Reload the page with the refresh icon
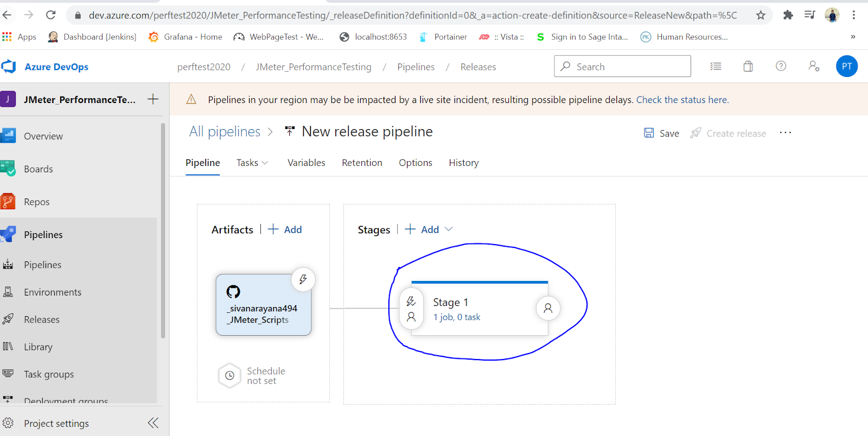 (x=51, y=15)
